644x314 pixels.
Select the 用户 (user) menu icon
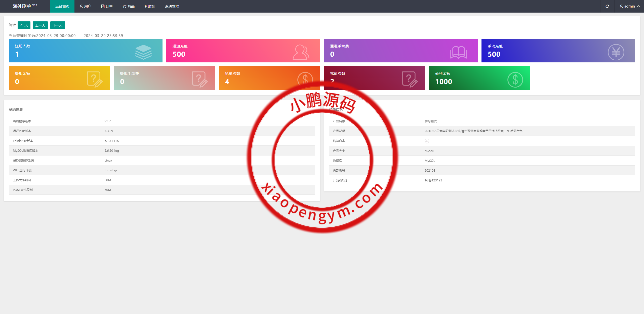pos(81,6)
